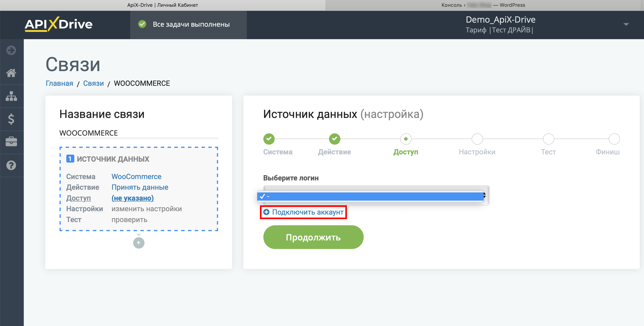Click the Система completed step circle
Screen dimensions: 644x326
click(x=269, y=139)
